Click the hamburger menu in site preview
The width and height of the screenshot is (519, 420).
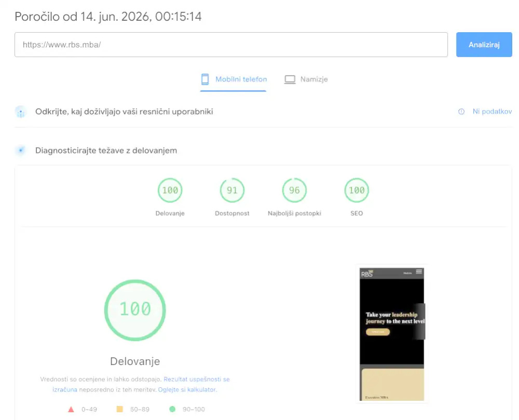(419, 272)
